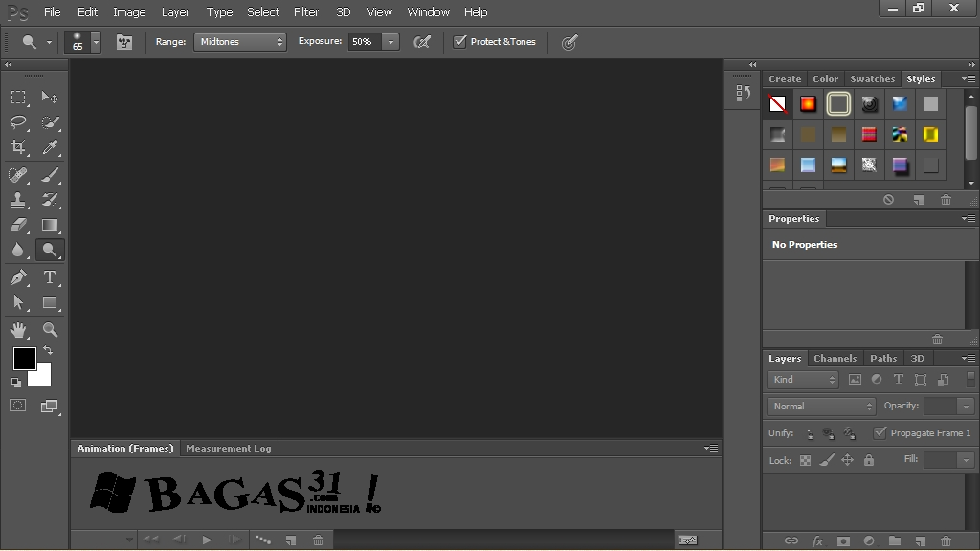The width and height of the screenshot is (980, 551).
Task: Open the brush preset picker dropdown
Action: 96,42
